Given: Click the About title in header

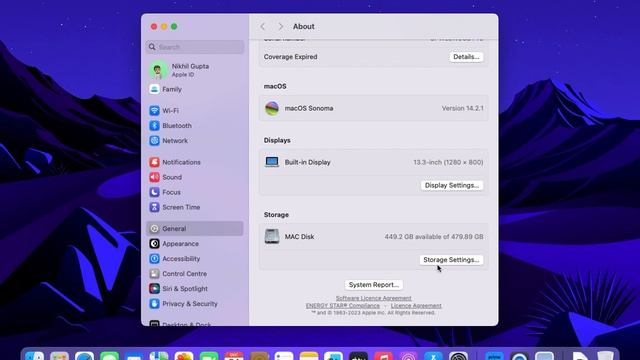Looking at the screenshot, I should coord(304,27).
